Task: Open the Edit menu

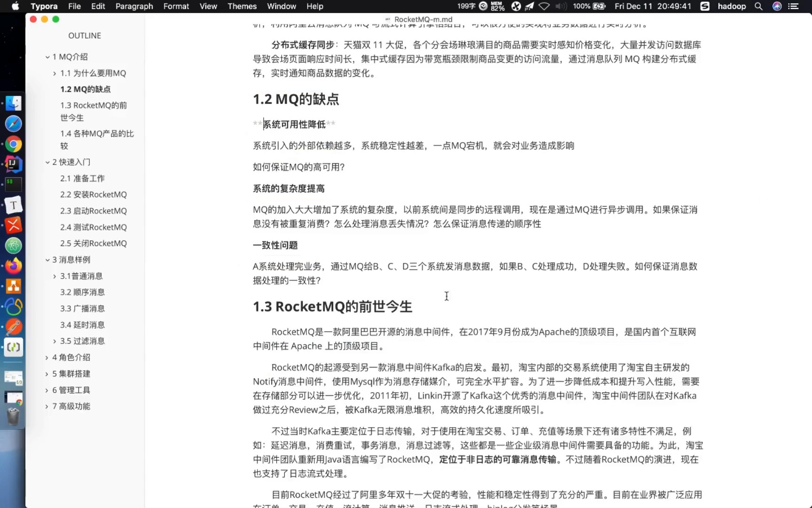Action: (x=98, y=6)
